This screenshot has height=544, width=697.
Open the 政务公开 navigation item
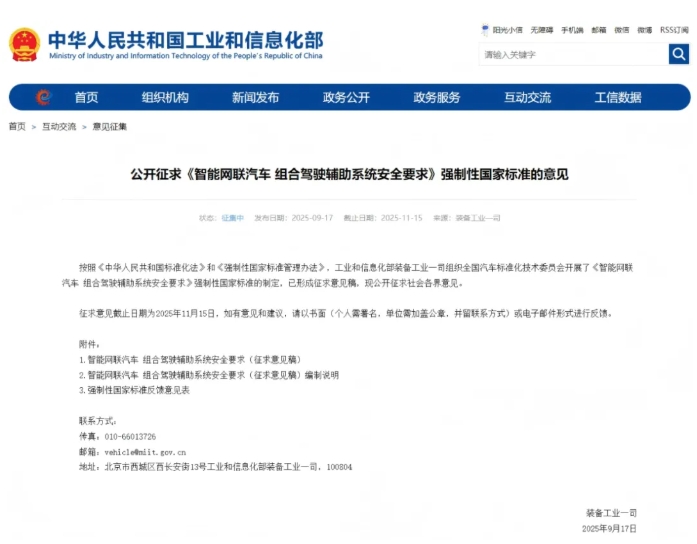[346, 97]
